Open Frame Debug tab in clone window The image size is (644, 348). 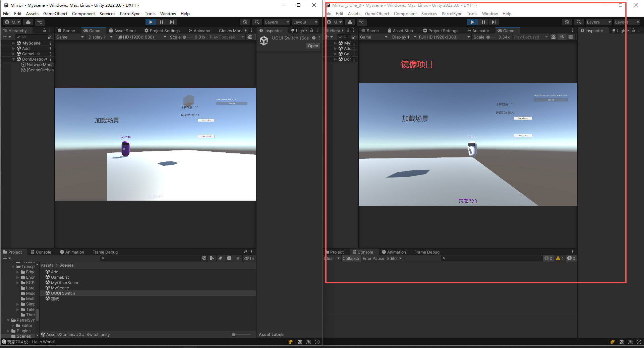click(x=427, y=252)
